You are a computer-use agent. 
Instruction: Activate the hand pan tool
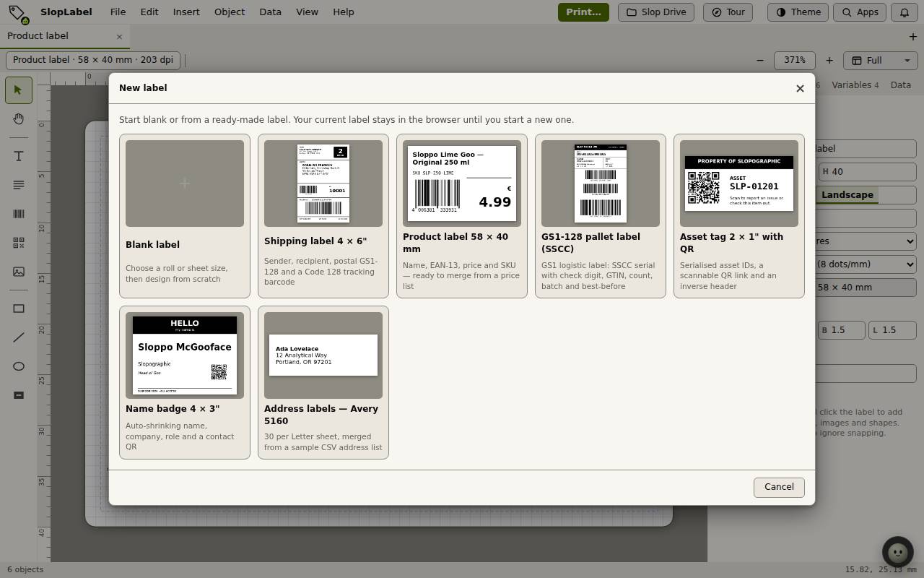click(x=19, y=119)
